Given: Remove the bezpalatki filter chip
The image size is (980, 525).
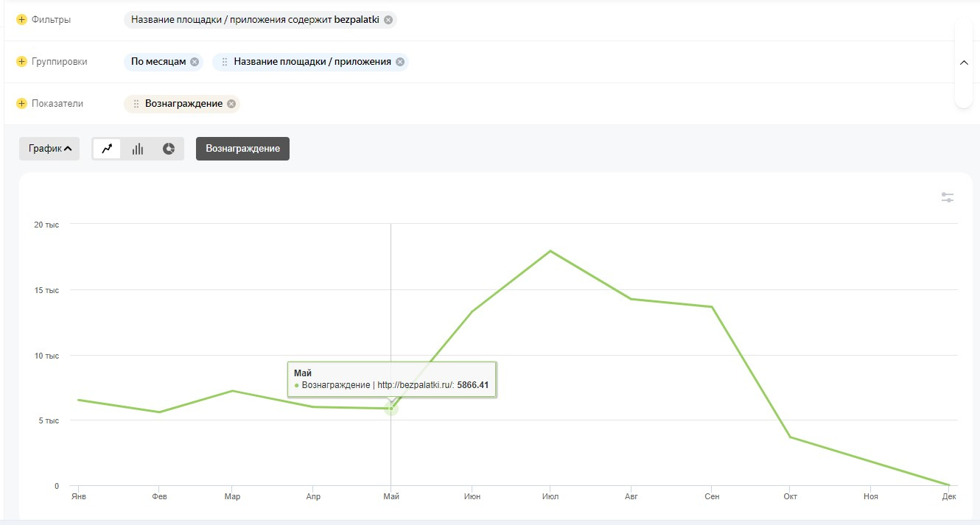Looking at the screenshot, I should (x=388, y=20).
